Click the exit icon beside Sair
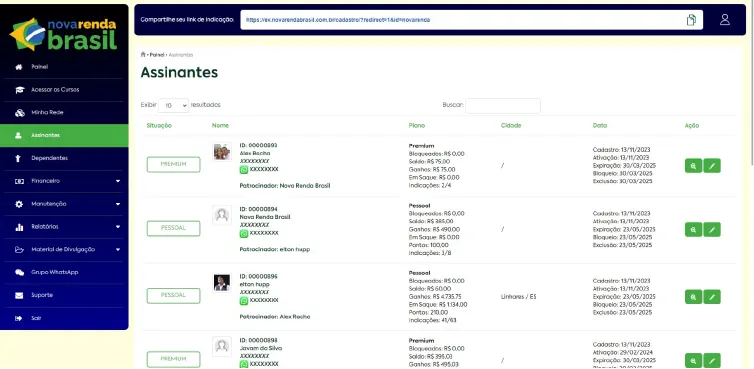 pyautogui.click(x=19, y=318)
